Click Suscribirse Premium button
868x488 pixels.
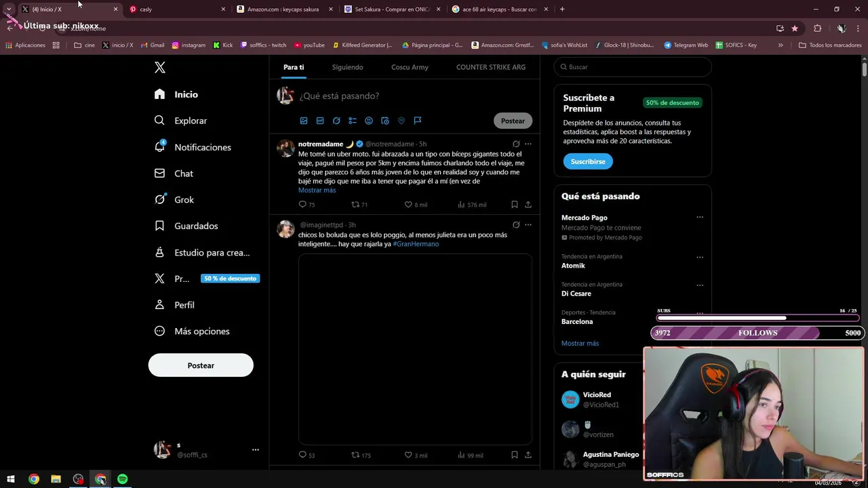click(x=588, y=161)
